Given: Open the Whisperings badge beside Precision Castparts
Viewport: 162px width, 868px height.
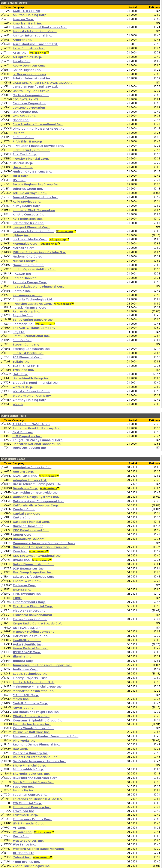Looking at the screenshot, I should [64, 304].
